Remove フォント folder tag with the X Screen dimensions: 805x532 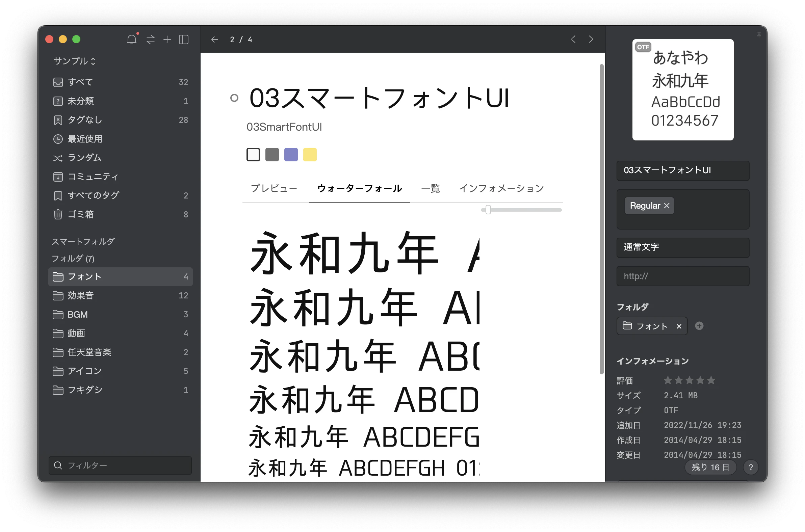click(679, 326)
